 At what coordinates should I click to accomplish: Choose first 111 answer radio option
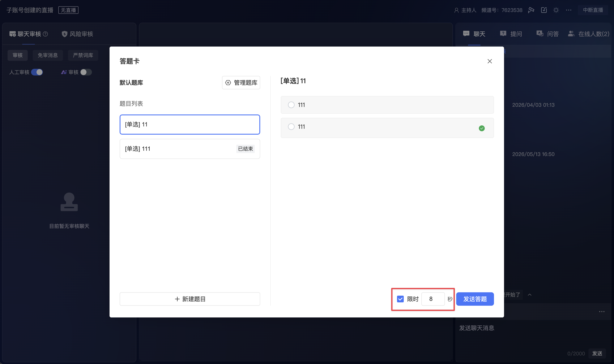tap(291, 105)
